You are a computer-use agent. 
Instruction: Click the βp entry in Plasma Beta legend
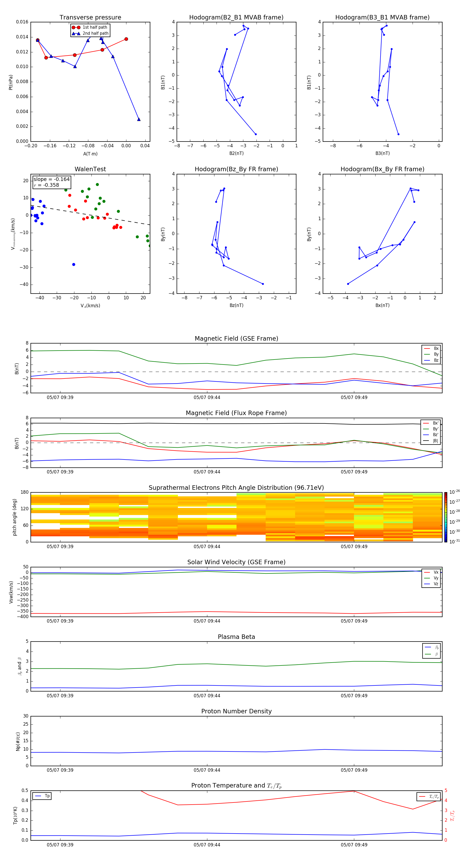point(431,647)
